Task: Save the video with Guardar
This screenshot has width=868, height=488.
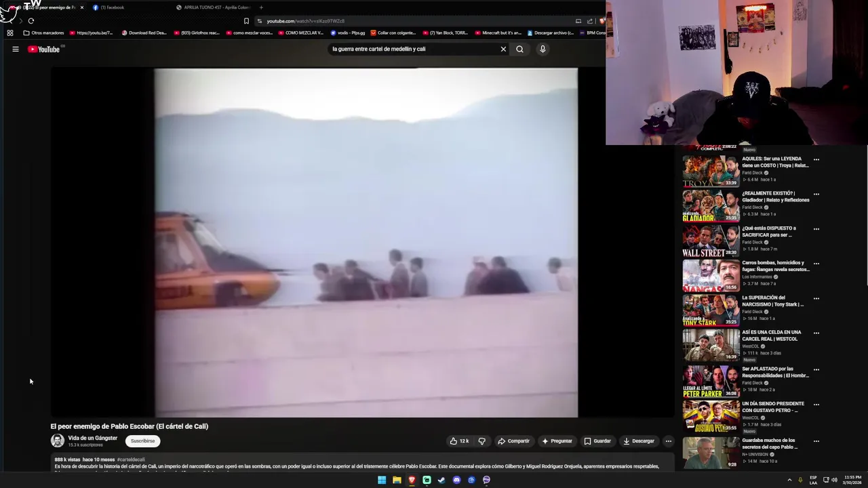Action: tap(597, 441)
